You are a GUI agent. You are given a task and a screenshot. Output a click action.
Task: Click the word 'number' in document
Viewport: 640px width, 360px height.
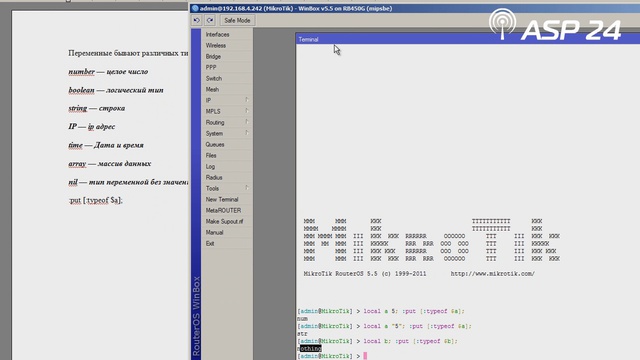coord(82,72)
